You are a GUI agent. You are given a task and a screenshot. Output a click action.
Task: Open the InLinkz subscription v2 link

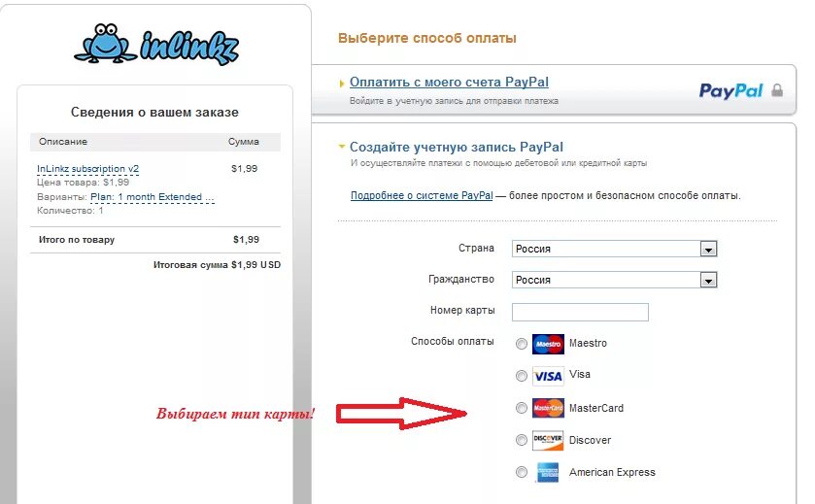[87, 169]
